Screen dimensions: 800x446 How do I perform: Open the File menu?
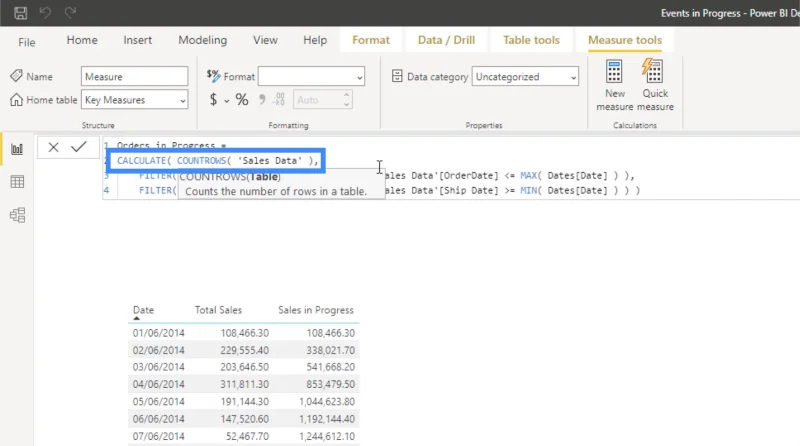coord(27,42)
